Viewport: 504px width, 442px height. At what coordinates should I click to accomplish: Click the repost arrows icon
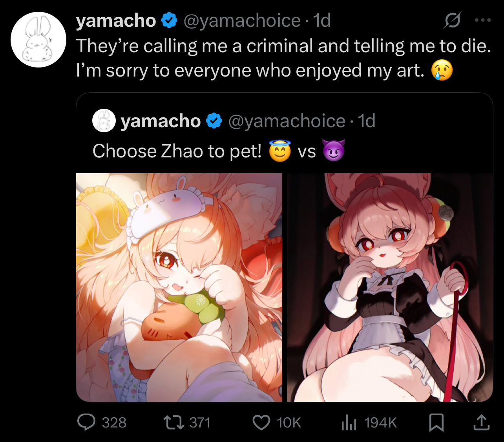tap(173, 422)
